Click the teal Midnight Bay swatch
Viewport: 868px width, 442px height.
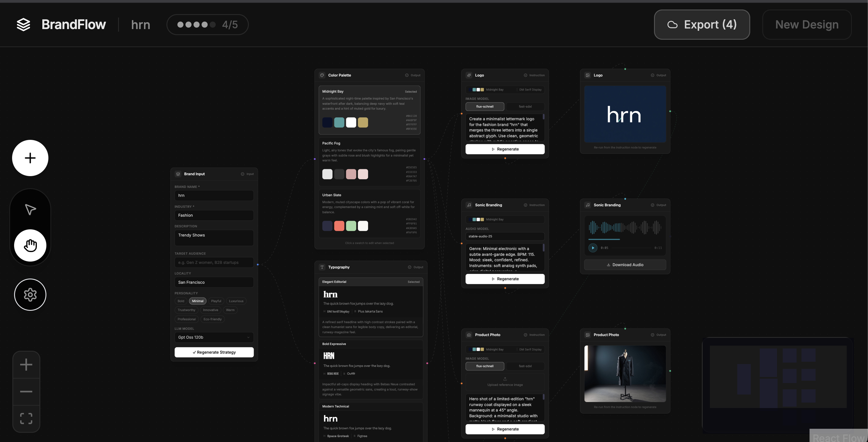click(x=339, y=123)
